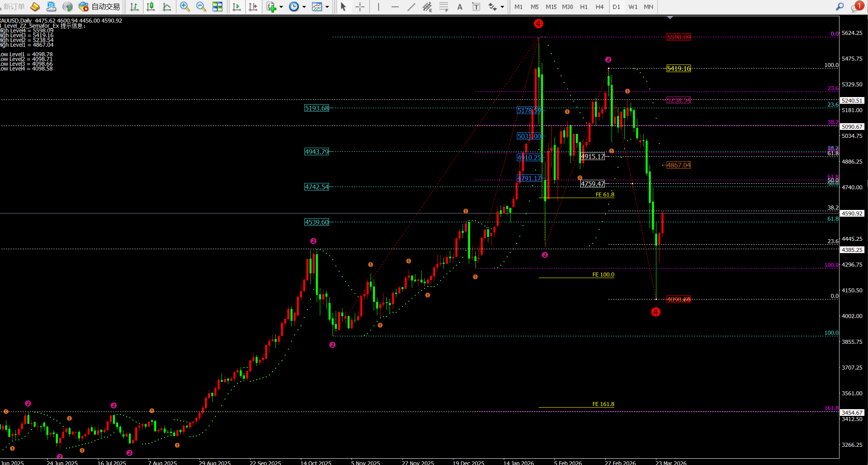Click the Zoom Out magnifier icon
This screenshot has width=868, height=465.
(x=201, y=7)
